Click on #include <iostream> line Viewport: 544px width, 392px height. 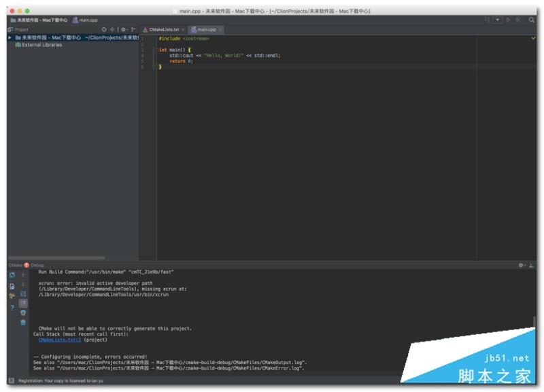click(184, 39)
